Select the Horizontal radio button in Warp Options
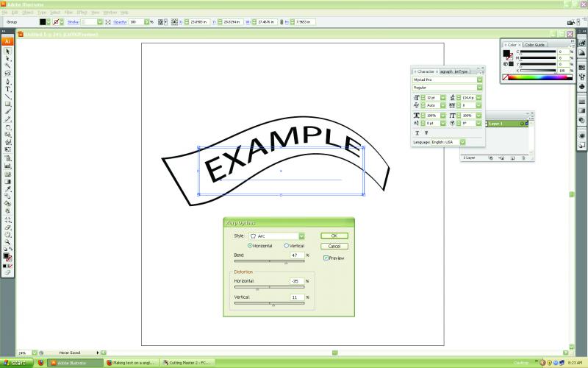The width and height of the screenshot is (588, 368). [x=250, y=246]
